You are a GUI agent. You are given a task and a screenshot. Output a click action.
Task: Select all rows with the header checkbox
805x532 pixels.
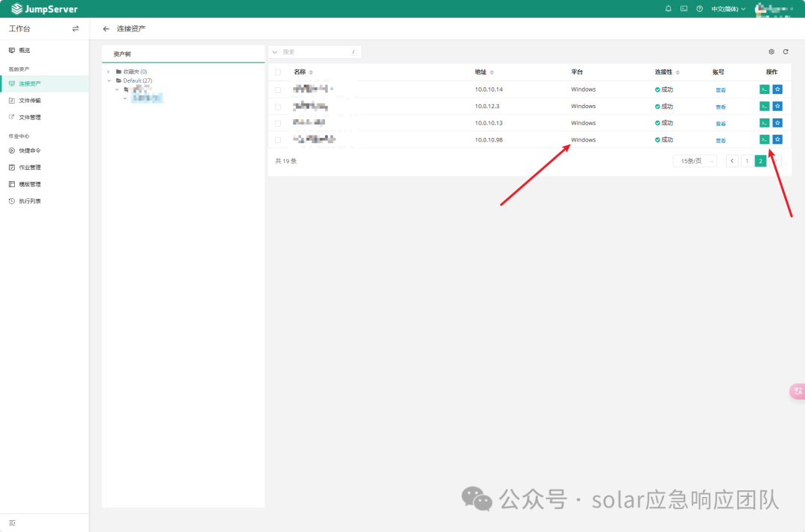coord(278,72)
